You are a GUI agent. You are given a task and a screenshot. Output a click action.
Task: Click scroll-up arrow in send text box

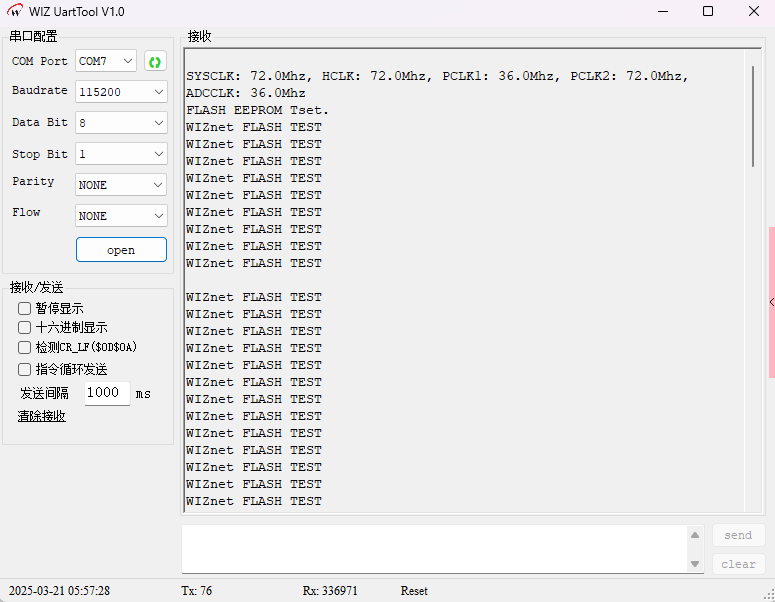(696, 536)
